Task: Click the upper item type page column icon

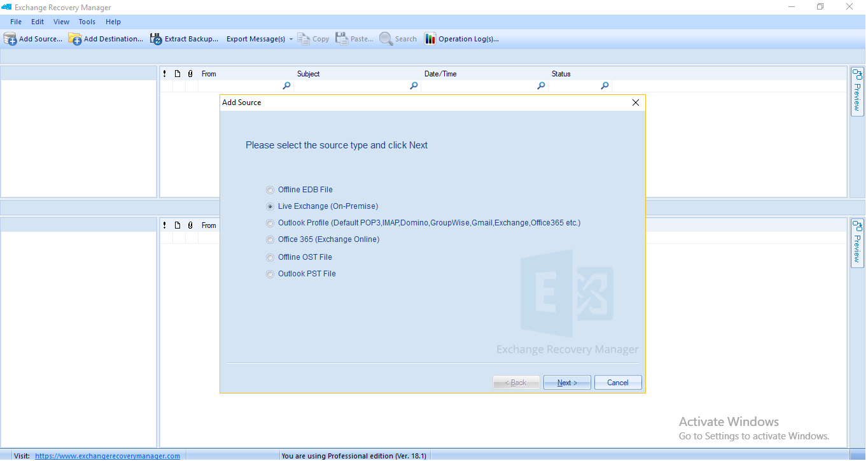Action: (178, 74)
